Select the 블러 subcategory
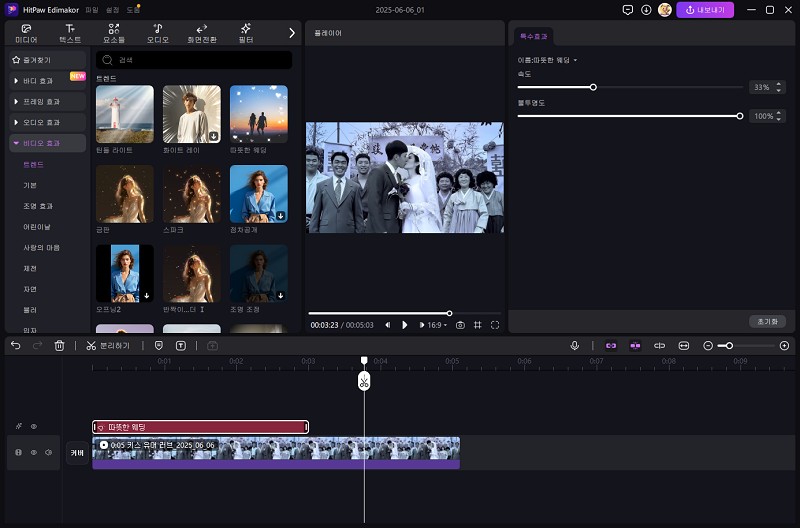The height and width of the screenshot is (528, 800). [x=30, y=310]
